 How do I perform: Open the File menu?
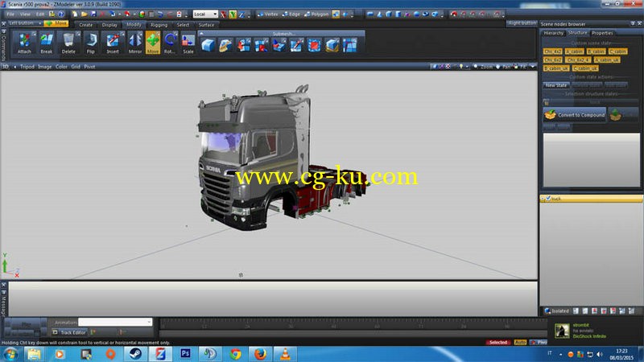pyautogui.click(x=10, y=14)
